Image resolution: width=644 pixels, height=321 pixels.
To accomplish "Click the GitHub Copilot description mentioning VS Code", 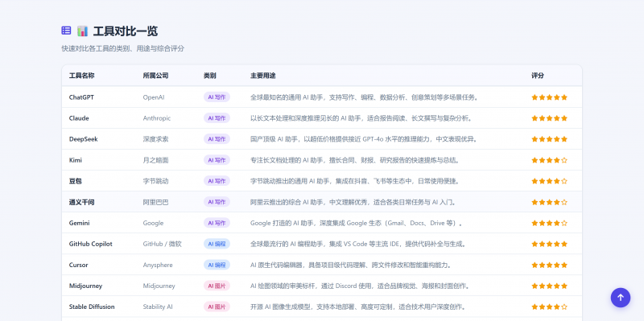I will tap(359, 244).
